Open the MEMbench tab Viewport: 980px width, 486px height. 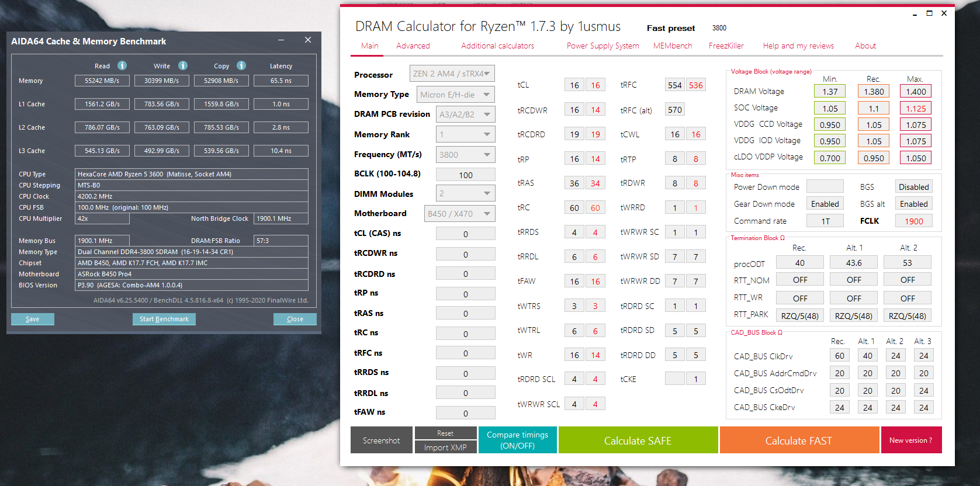coord(673,46)
